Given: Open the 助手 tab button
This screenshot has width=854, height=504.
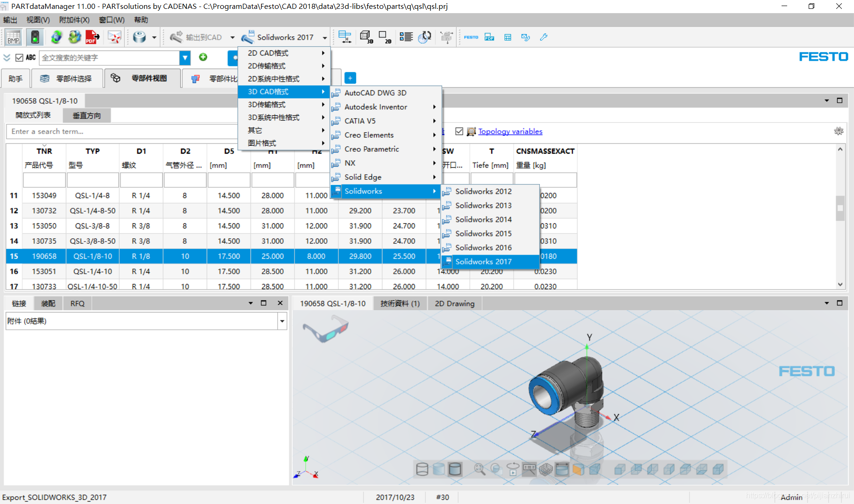Looking at the screenshot, I should 15,78.
